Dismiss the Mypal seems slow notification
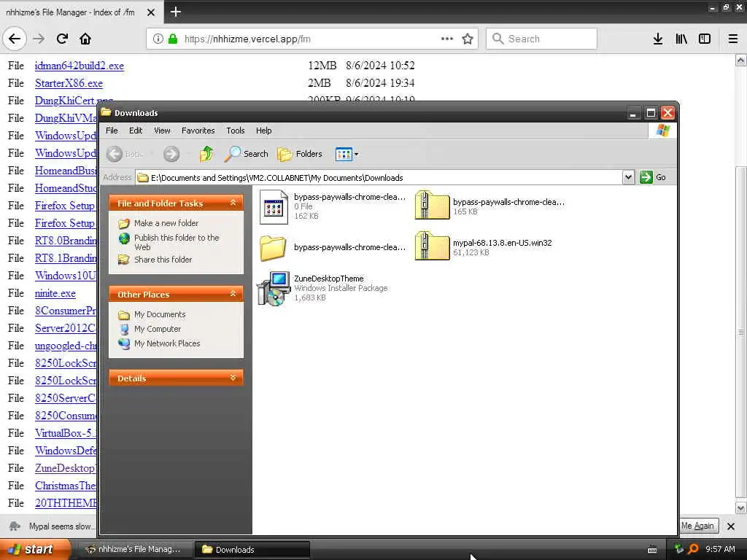The height and width of the screenshot is (560, 747). click(731, 526)
